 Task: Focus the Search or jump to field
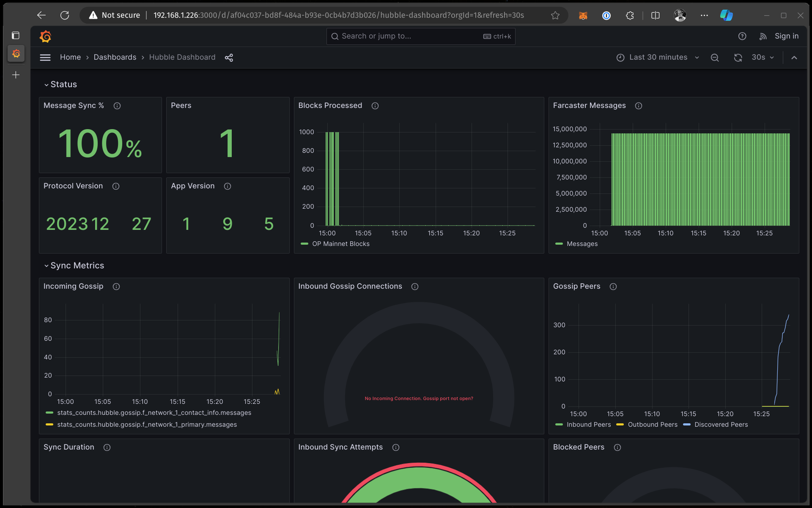[421, 36]
